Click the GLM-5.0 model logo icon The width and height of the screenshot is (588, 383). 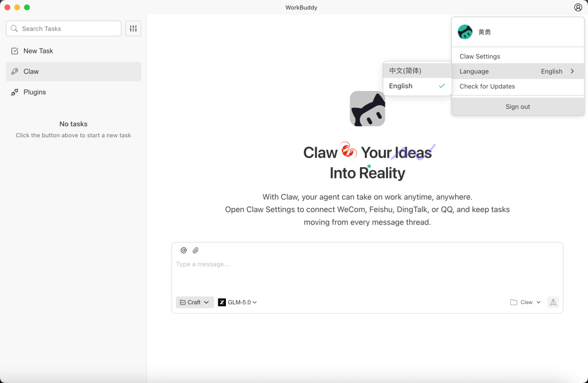pyautogui.click(x=222, y=302)
